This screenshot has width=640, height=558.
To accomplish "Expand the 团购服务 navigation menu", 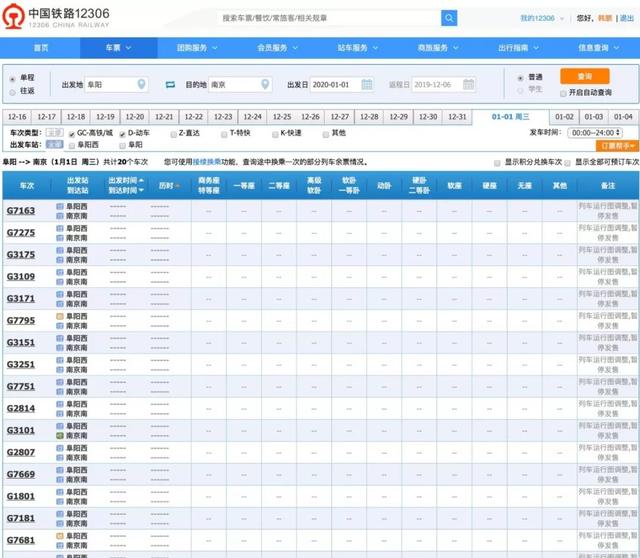I will (197, 48).
